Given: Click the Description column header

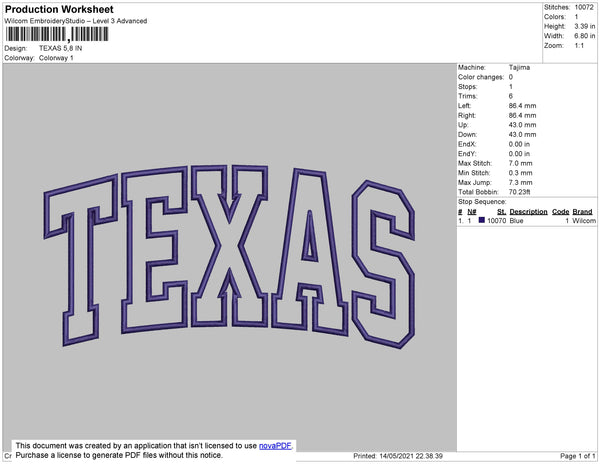Looking at the screenshot, I should click(x=528, y=212).
